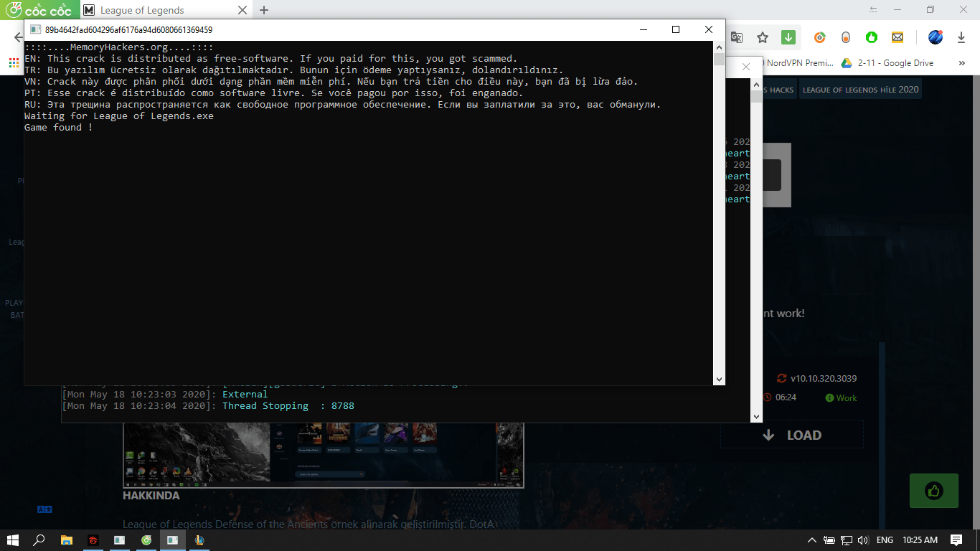
Task: Go back to the previous page in browser
Action: [17, 37]
